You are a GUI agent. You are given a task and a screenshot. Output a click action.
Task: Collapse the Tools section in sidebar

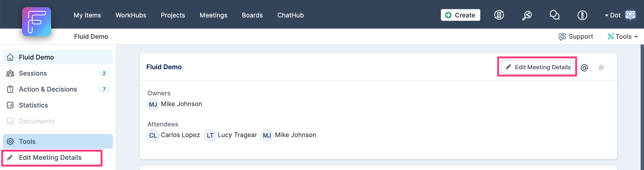(58, 141)
